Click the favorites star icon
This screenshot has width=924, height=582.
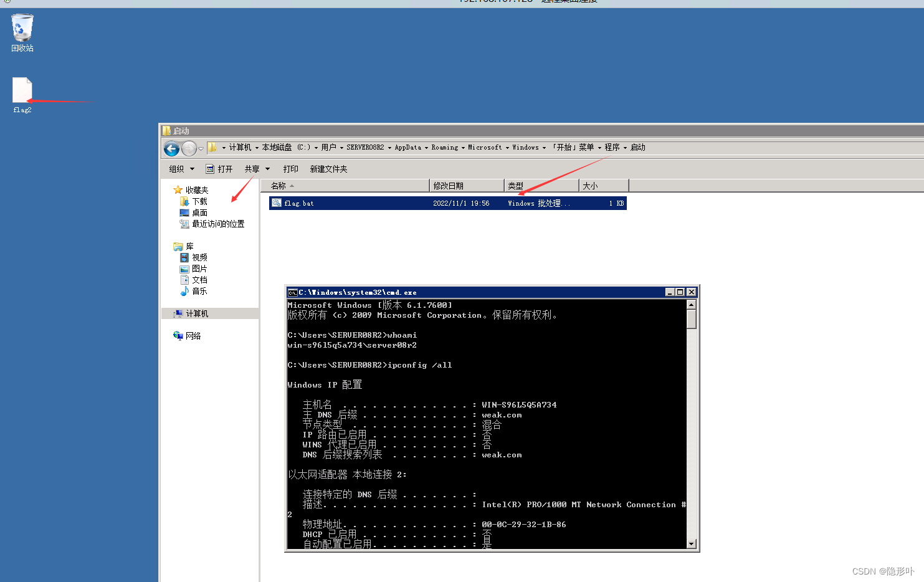(x=178, y=190)
